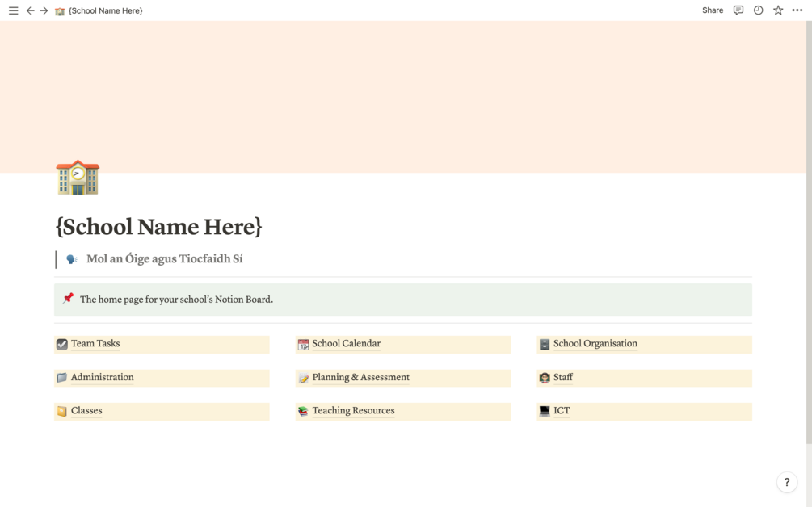Click the comments icon in the top bar
The width and height of the screenshot is (812, 507).
pos(738,10)
